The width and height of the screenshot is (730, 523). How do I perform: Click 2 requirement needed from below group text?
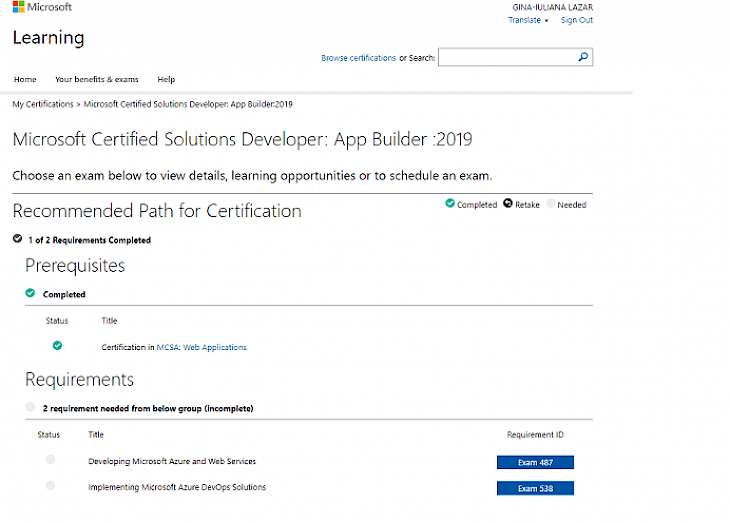(148, 408)
